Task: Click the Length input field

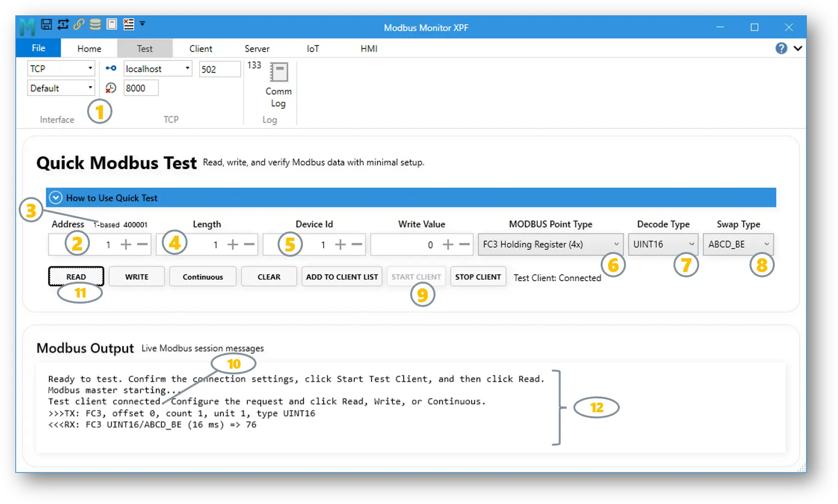Action: (x=207, y=244)
